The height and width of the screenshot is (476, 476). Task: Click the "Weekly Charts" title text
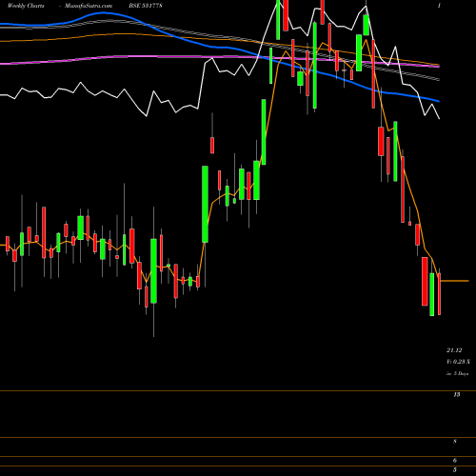26,6
